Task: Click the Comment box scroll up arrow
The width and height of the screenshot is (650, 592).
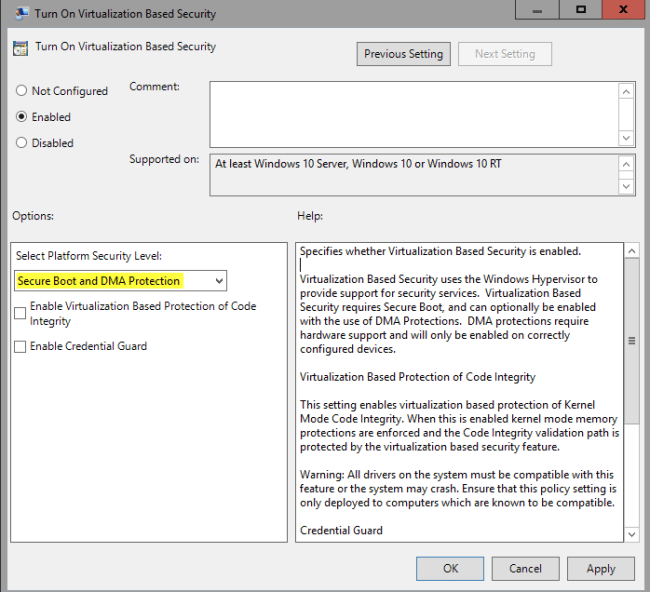Action: coord(626,91)
